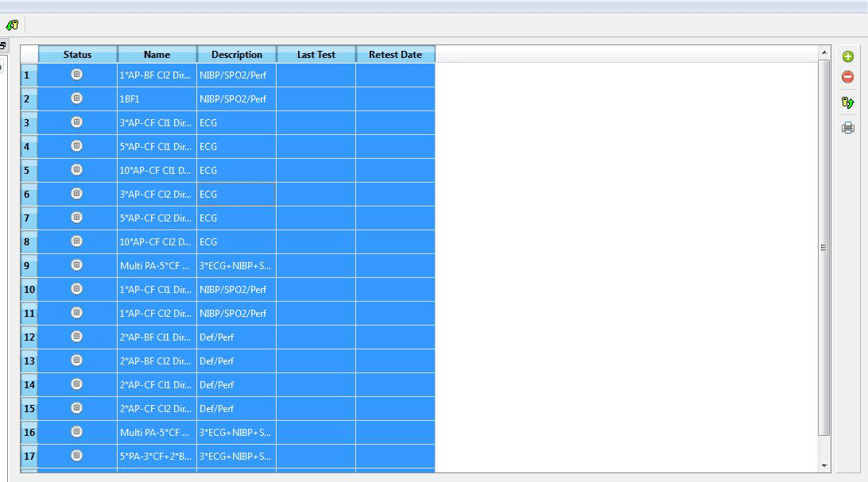Click the printer icon
The height and width of the screenshot is (482, 868).
click(x=848, y=128)
